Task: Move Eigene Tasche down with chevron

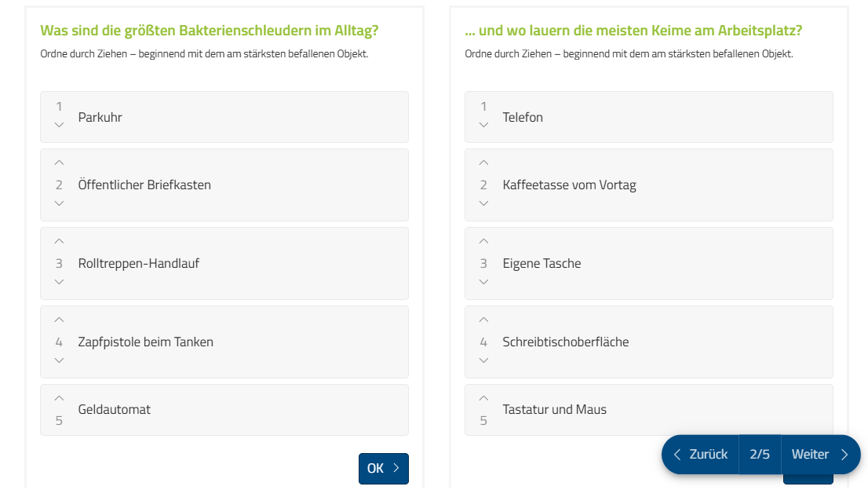Action: [x=483, y=282]
